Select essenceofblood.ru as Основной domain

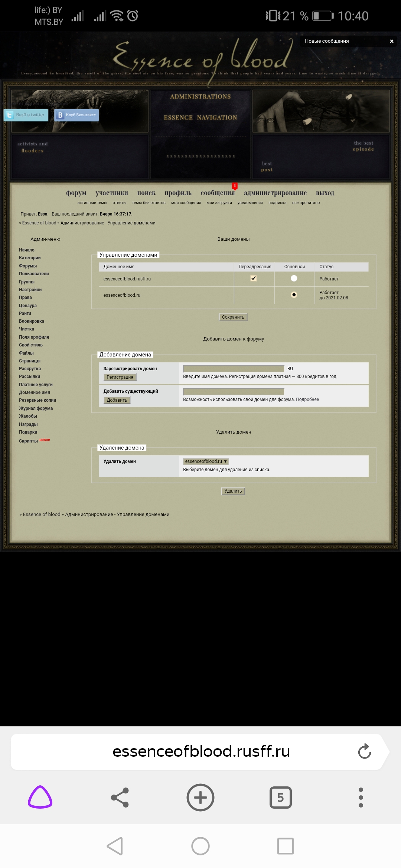294,295
